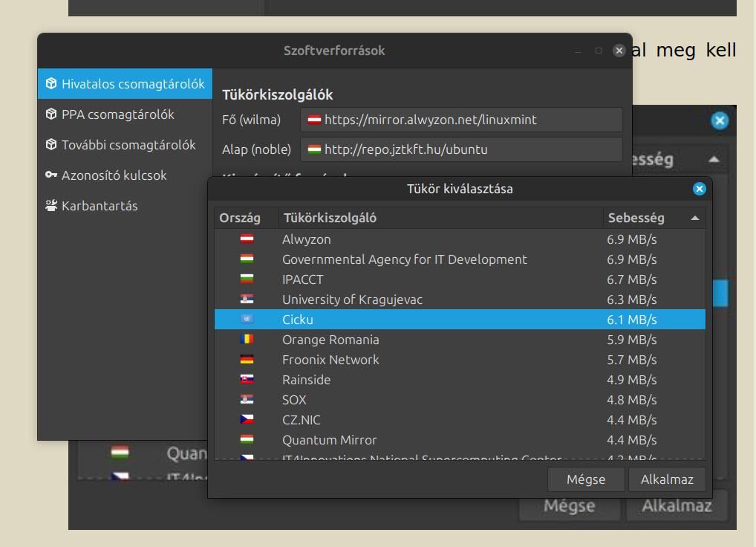Click the 6.1 MB/s speed in Cicku row
This screenshot has width=756, height=547.
click(631, 320)
